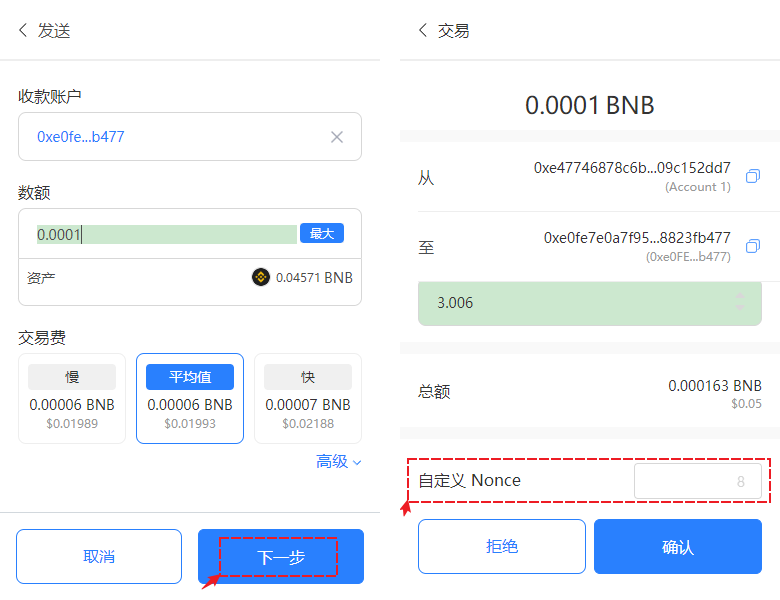Click the BNB asset coin icon
Image resolution: width=780 pixels, height=600 pixels.
coord(261,277)
